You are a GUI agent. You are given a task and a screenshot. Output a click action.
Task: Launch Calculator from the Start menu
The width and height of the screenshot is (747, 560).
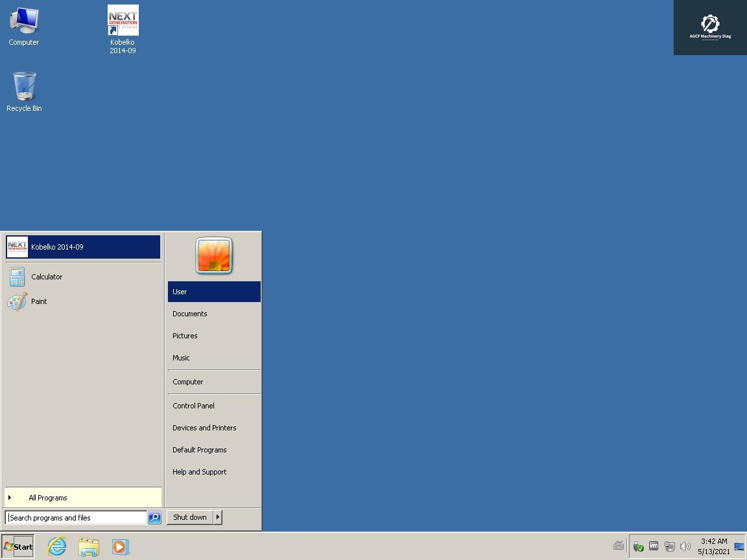pos(47,277)
